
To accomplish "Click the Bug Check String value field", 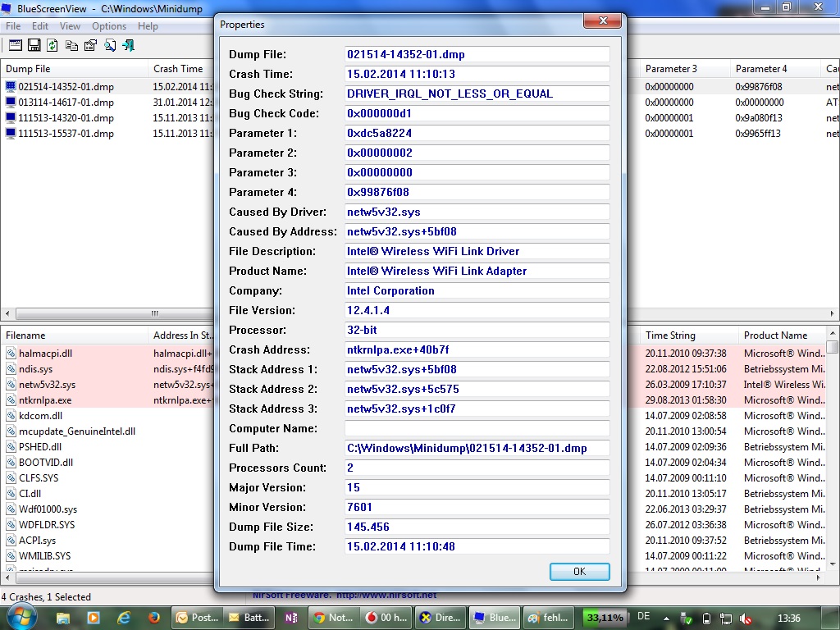I will [x=477, y=94].
